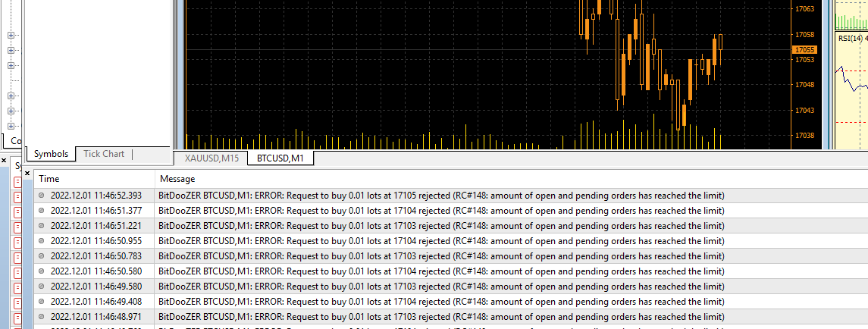The image size is (868, 329).
Task: Select the timestamp 2022.12.01 11:46:48.971
Action: click(96, 317)
